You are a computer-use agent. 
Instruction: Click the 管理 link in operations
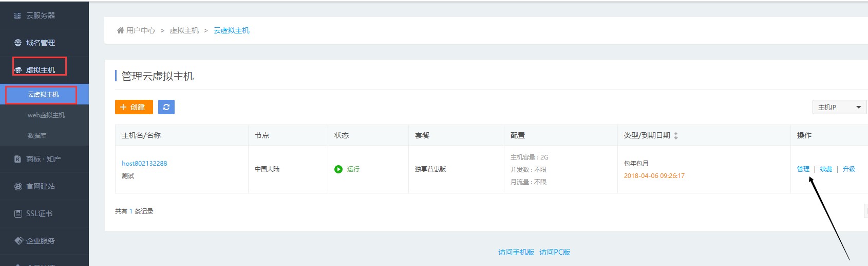pyautogui.click(x=803, y=169)
